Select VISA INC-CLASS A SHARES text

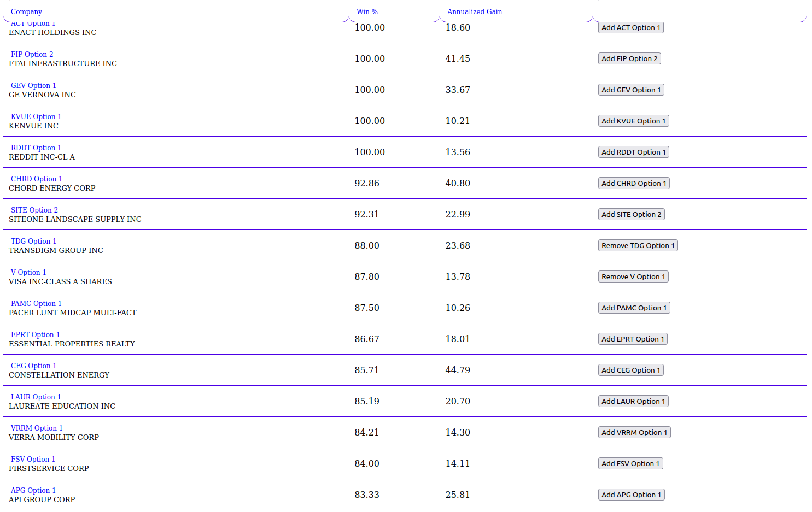point(60,281)
